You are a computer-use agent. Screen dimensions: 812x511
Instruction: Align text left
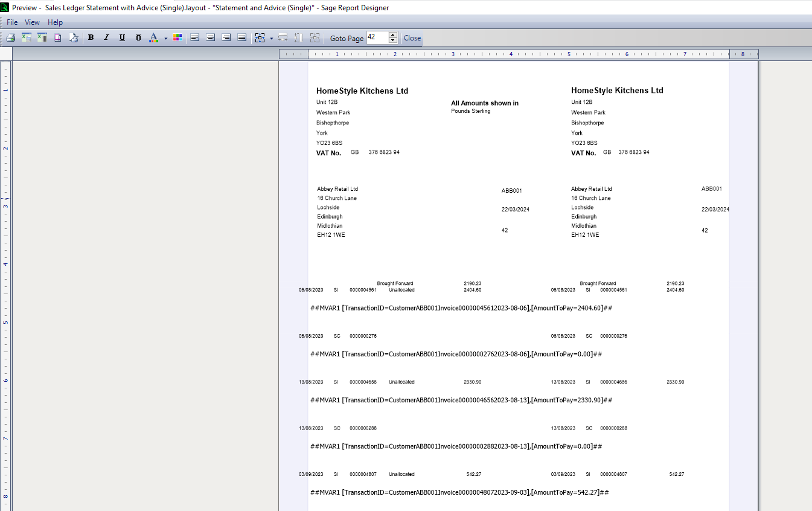click(194, 37)
